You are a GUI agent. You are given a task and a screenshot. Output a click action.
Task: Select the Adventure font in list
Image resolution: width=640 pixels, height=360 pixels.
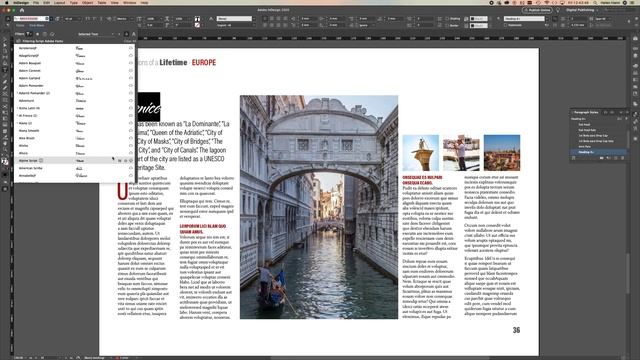click(x=27, y=100)
